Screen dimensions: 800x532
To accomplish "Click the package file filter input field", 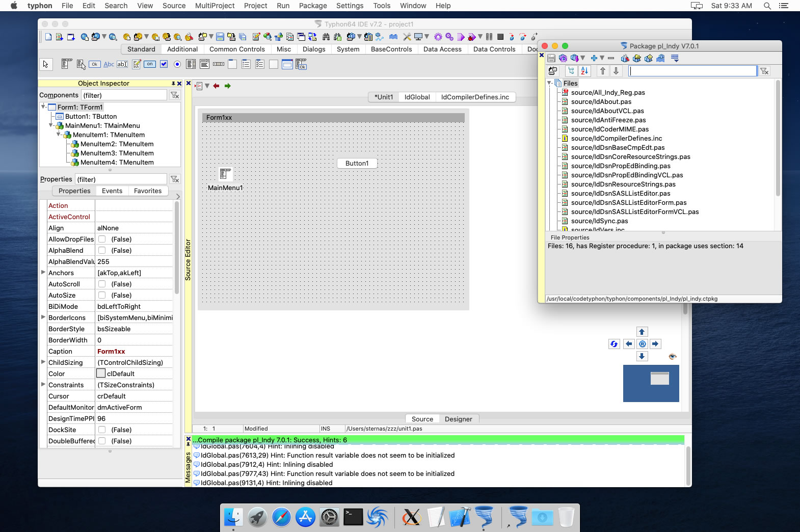I will (693, 71).
